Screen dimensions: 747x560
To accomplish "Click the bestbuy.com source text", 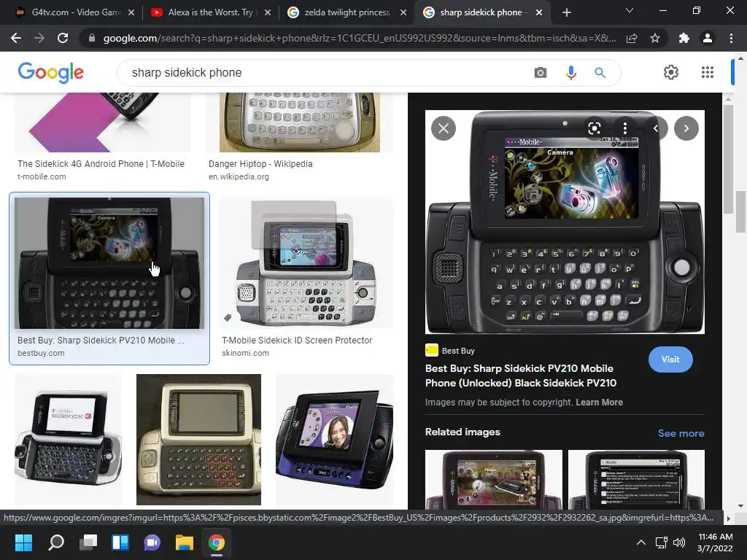I will point(41,353).
